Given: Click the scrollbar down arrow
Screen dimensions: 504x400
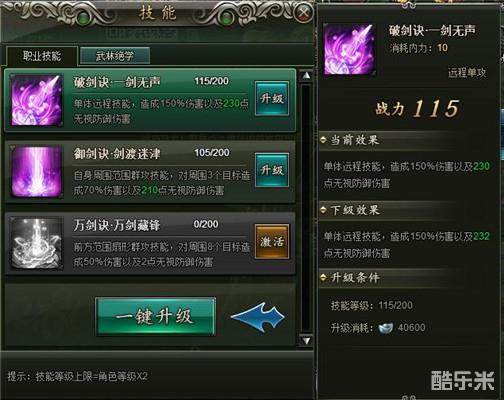Looking at the screenshot, I should pos(306,340).
